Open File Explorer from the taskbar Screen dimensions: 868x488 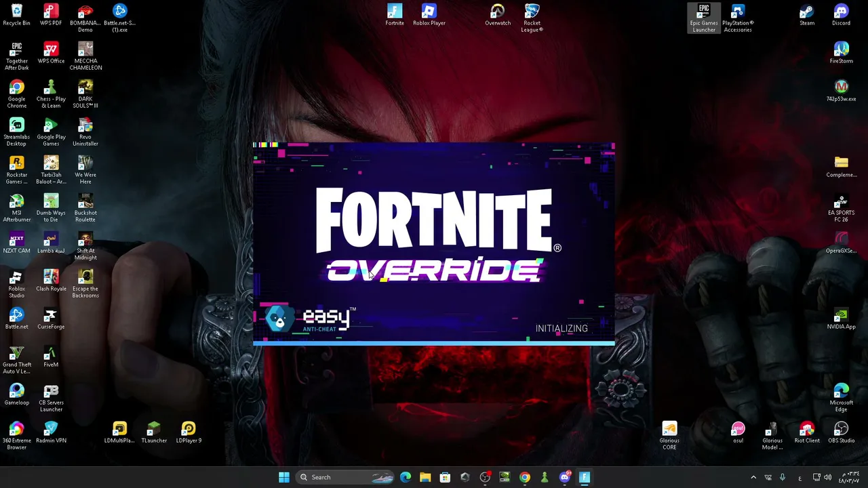coord(425,477)
